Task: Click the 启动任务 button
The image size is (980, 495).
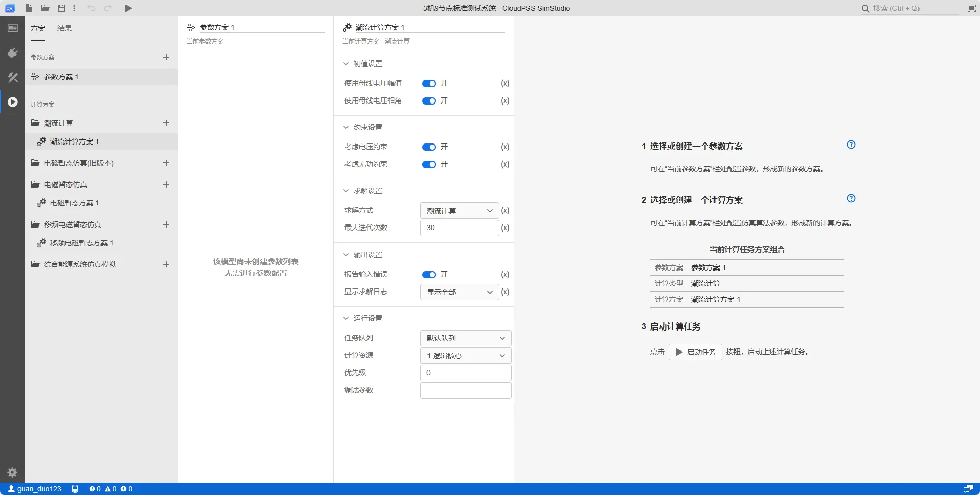Action: click(695, 352)
